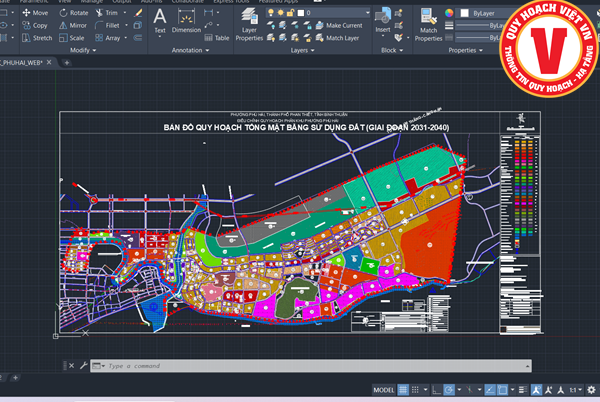Toggle grid display in status bar
Screen dimensions: 600x402
tap(404, 390)
